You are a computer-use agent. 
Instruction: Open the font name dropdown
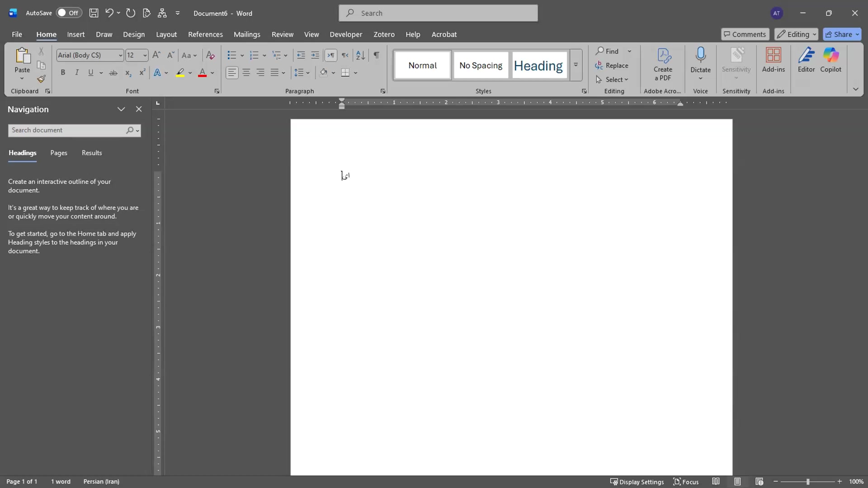[x=120, y=55]
